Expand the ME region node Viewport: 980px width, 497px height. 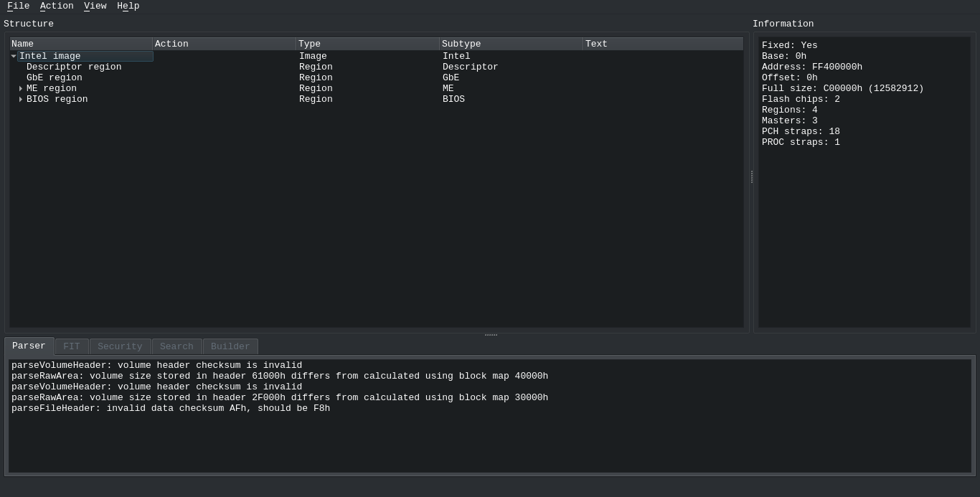pyautogui.click(x=21, y=89)
